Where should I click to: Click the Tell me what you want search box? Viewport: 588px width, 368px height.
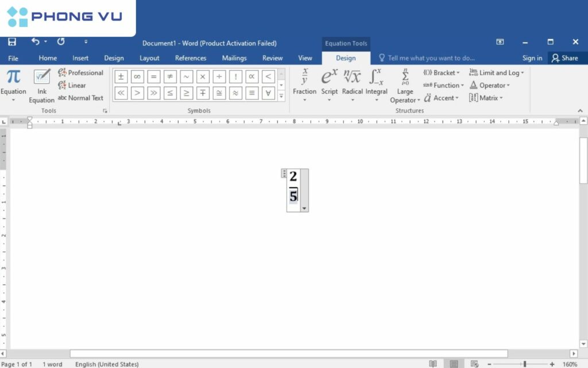431,58
